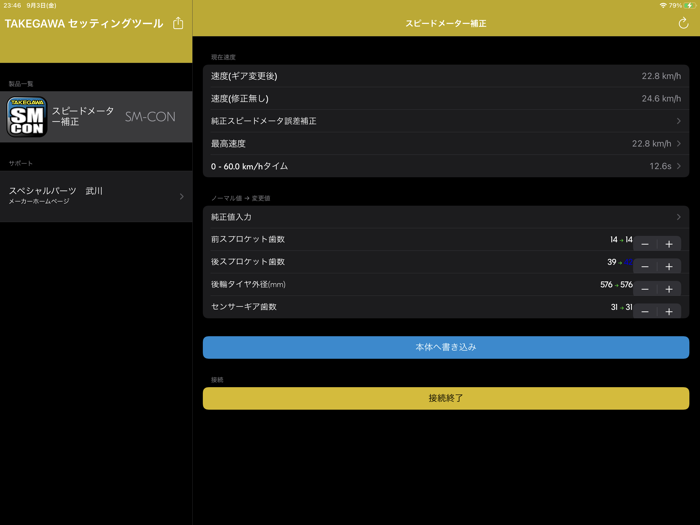Image resolution: width=700 pixels, height=525 pixels.
Task: Open 純正値入力 row
Action: pyautogui.click(x=446, y=217)
